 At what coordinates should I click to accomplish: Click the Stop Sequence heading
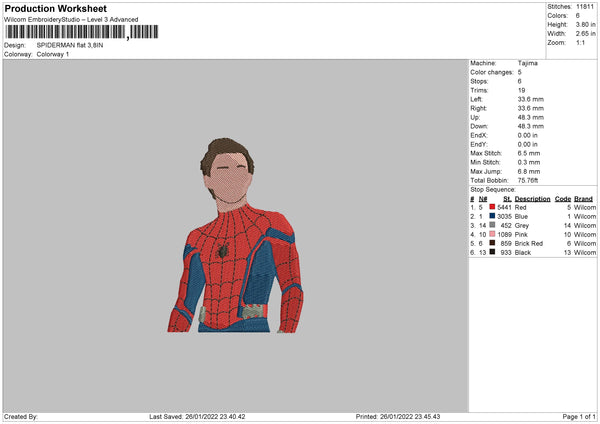click(493, 190)
